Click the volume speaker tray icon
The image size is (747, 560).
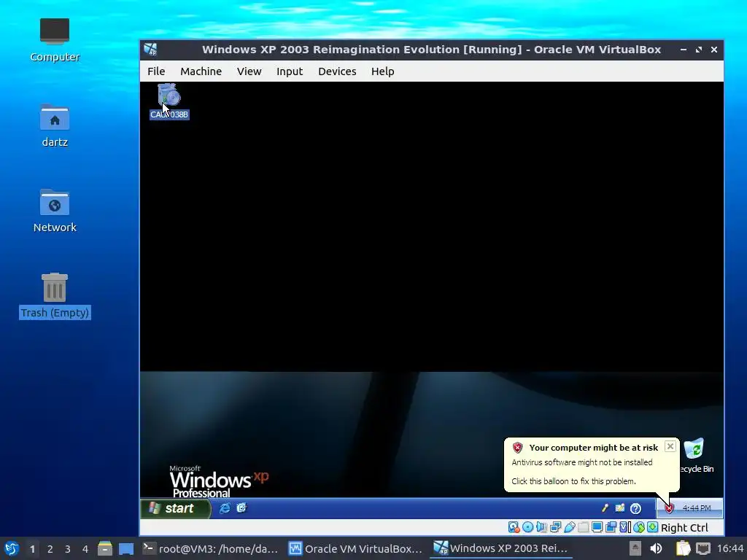coord(656,548)
